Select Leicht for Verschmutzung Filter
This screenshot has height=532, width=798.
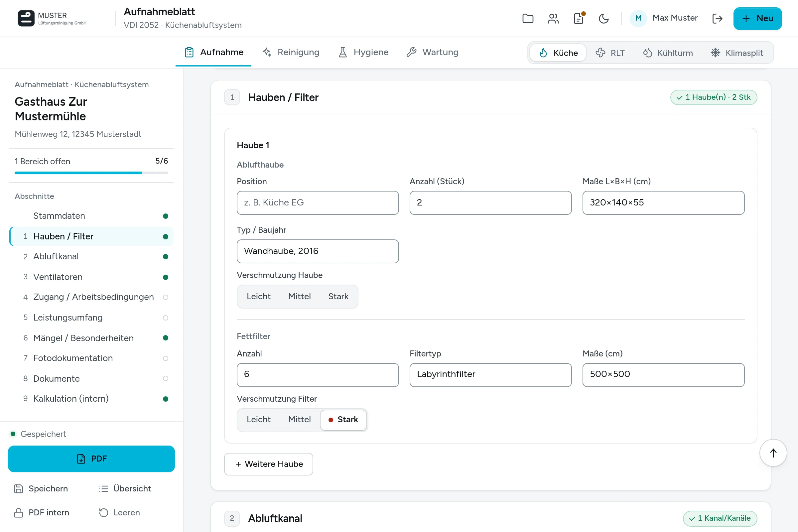259,419
